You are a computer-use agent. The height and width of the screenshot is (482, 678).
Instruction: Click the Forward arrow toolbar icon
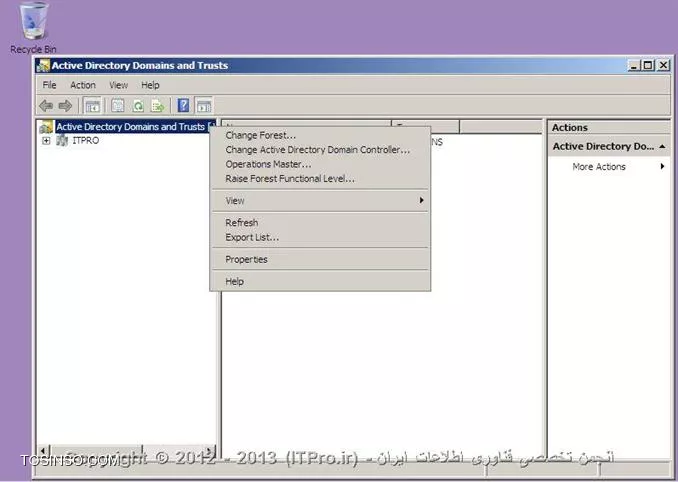pyautogui.click(x=65, y=105)
